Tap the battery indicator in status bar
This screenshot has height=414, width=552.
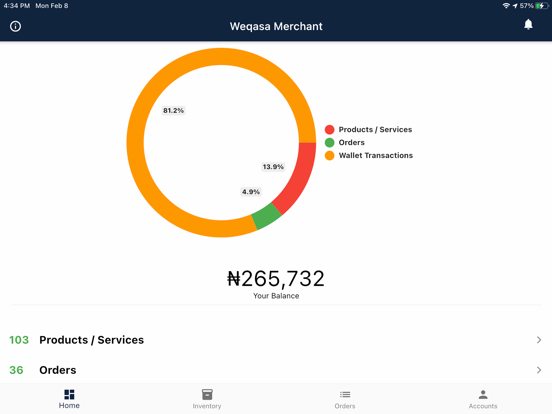tap(541, 6)
